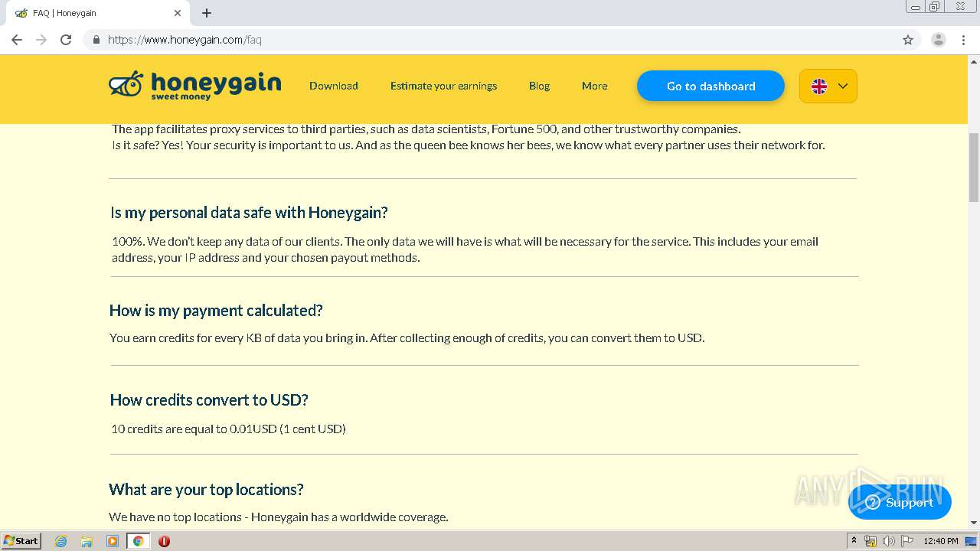
Task: Show hidden system tray icons
Action: coord(854,541)
